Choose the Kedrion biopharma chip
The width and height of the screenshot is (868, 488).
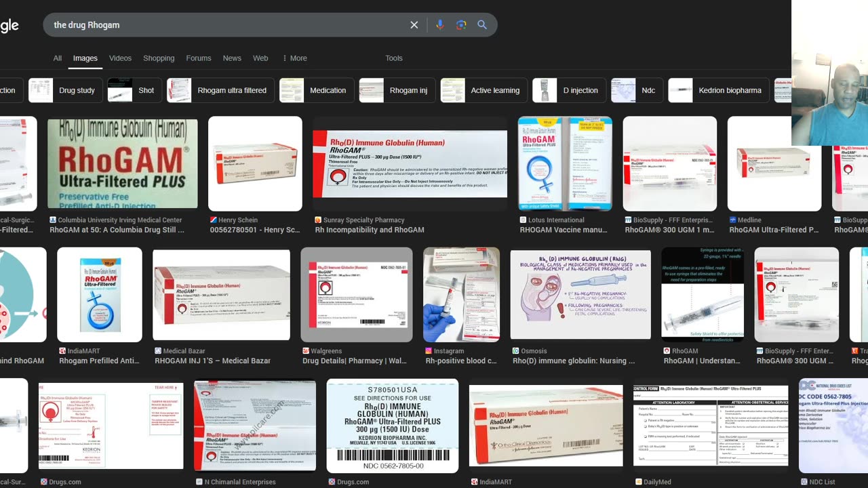click(x=718, y=90)
